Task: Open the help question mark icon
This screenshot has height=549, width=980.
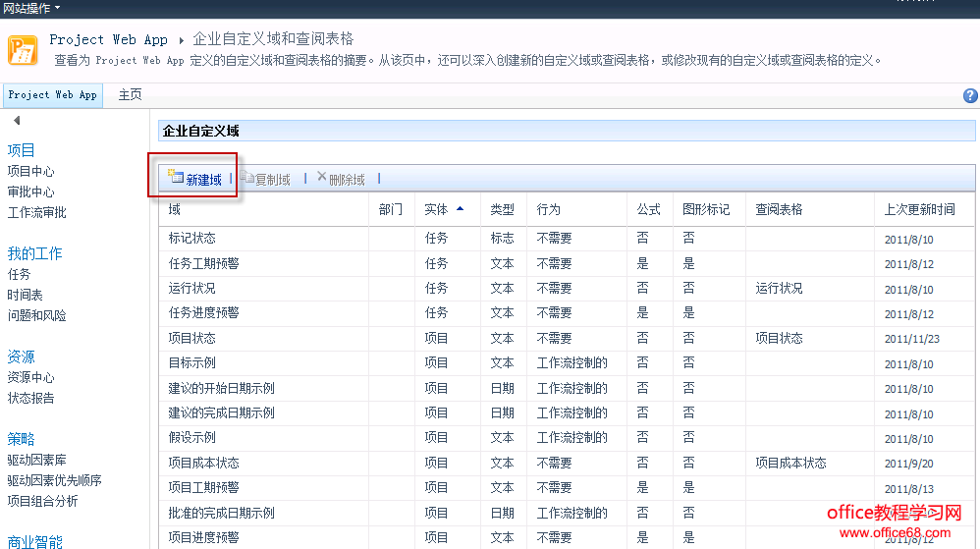Action: coord(970,95)
